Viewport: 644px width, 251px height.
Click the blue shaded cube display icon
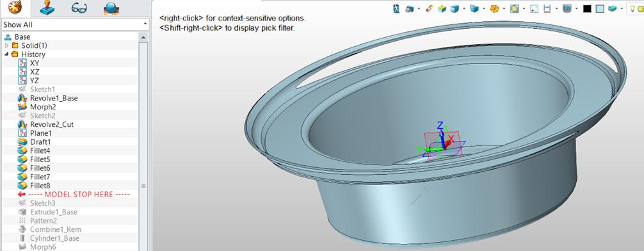[x=455, y=8]
